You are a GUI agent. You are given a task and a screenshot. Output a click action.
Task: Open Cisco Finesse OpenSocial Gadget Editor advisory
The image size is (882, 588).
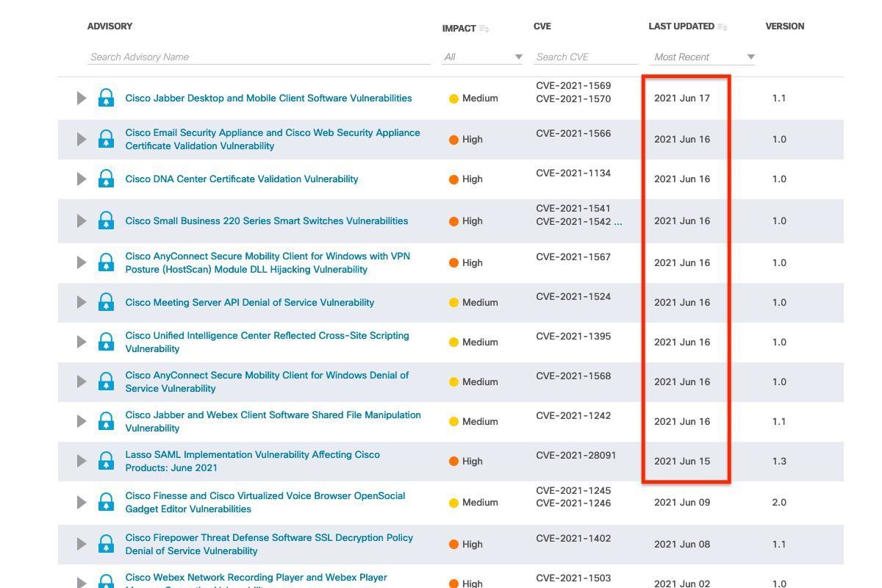click(265, 502)
